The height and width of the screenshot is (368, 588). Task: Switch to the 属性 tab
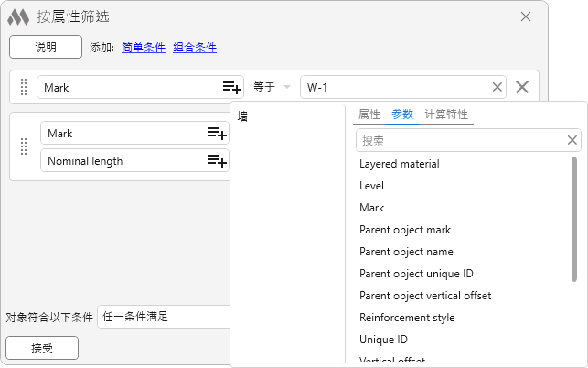pyautogui.click(x=369, y=114)
